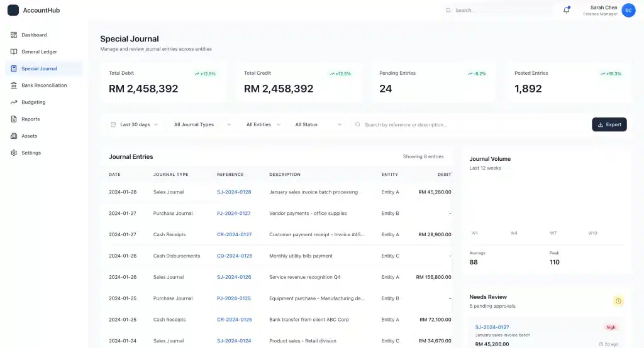Click the General Ledger book icon
This screenshot has width=644, height=348.
click(x=14, y=52)
